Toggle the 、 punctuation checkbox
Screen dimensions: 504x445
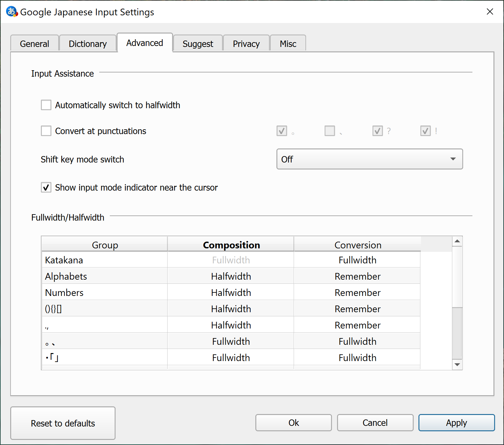coord(330,131)
